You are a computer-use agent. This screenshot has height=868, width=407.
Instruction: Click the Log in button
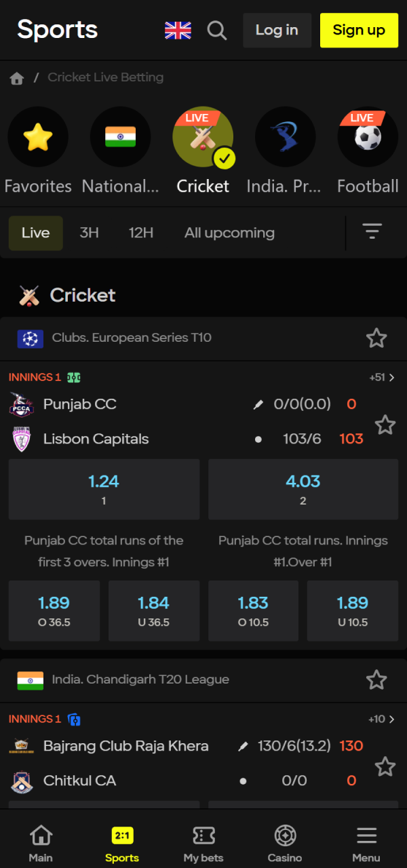click(277, 31)
